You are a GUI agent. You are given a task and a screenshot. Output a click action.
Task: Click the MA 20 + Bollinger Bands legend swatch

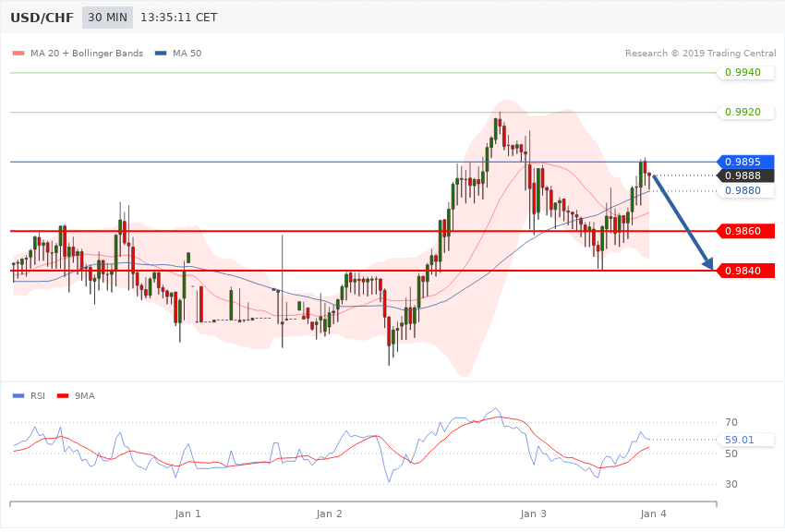tap(18, 53)
